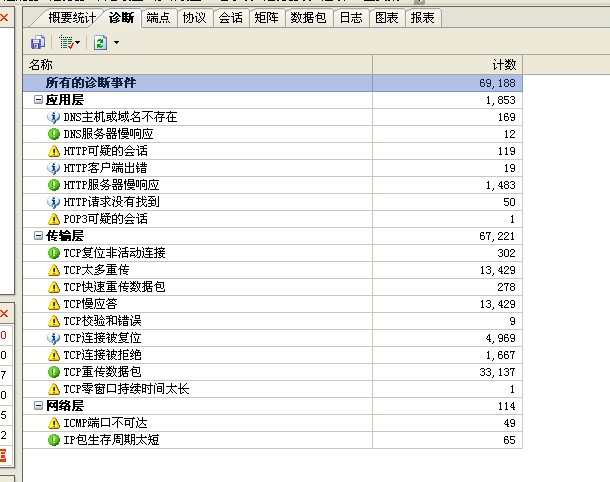Click green icon of HTTP服务器慢响应
The width and height of the screenshot is (610, 482).
53,185
